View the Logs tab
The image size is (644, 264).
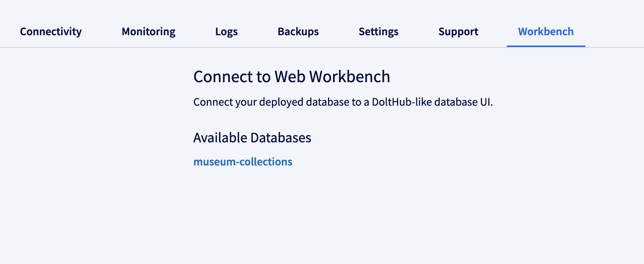click(226, 32)
